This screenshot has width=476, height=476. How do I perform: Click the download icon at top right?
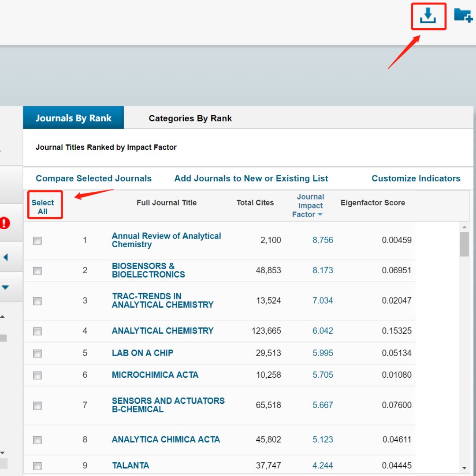tap(428, 16)
